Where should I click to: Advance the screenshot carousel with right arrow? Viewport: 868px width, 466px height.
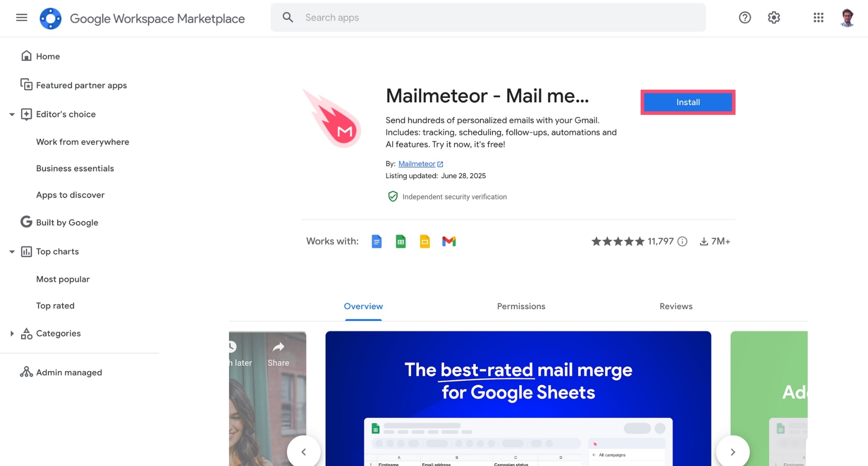click(x=733, y=451)
